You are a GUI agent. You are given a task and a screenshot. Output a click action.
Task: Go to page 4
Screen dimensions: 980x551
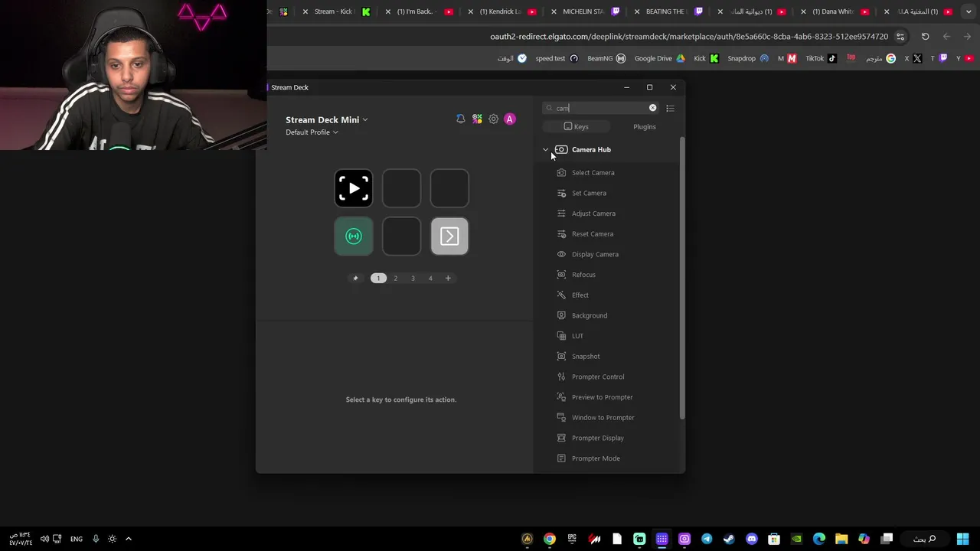pyautogui.click(x=430, y=279)
